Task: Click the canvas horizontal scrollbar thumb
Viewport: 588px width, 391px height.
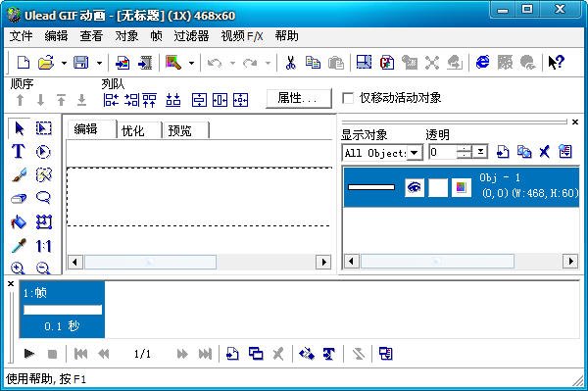Action: (x=150, y=262)
